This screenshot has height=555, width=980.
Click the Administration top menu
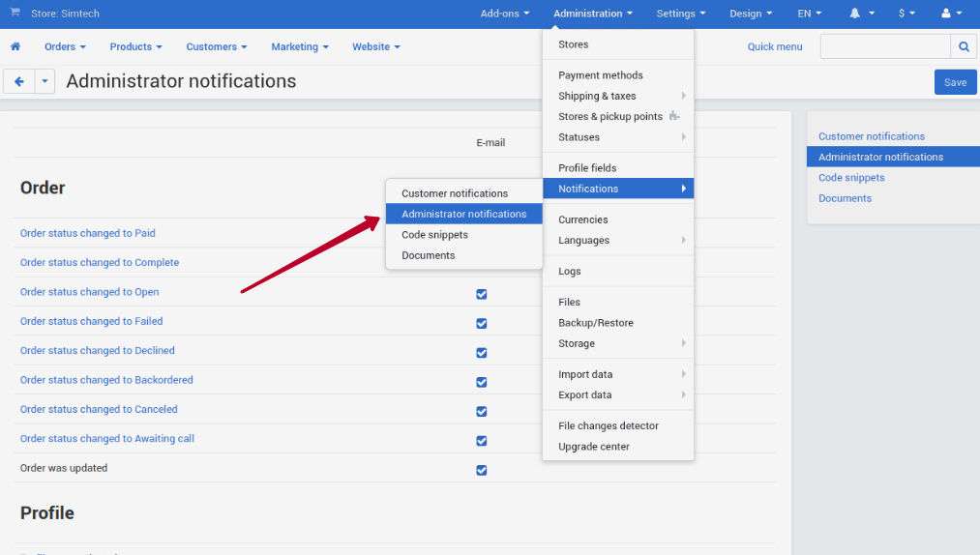coord(592,14)
